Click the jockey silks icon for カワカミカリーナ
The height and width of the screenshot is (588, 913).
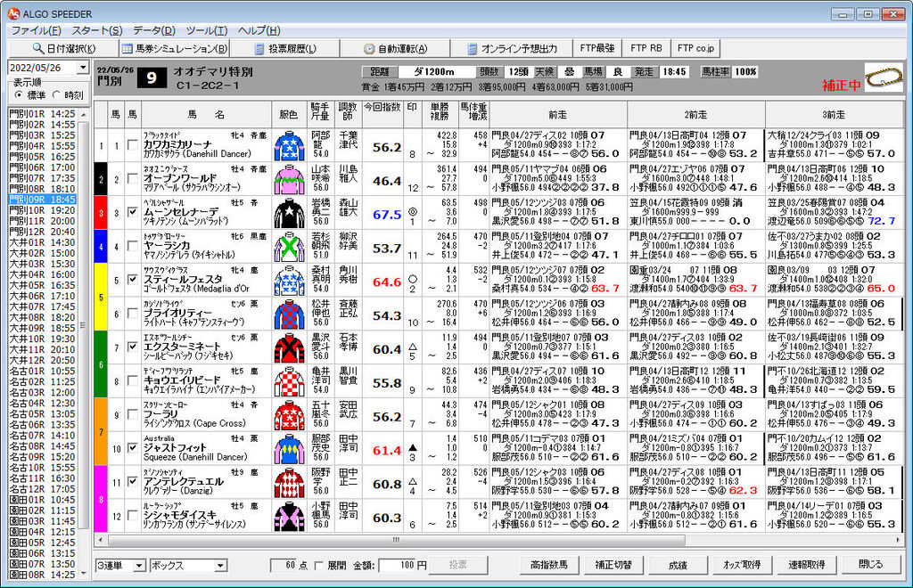290,146
